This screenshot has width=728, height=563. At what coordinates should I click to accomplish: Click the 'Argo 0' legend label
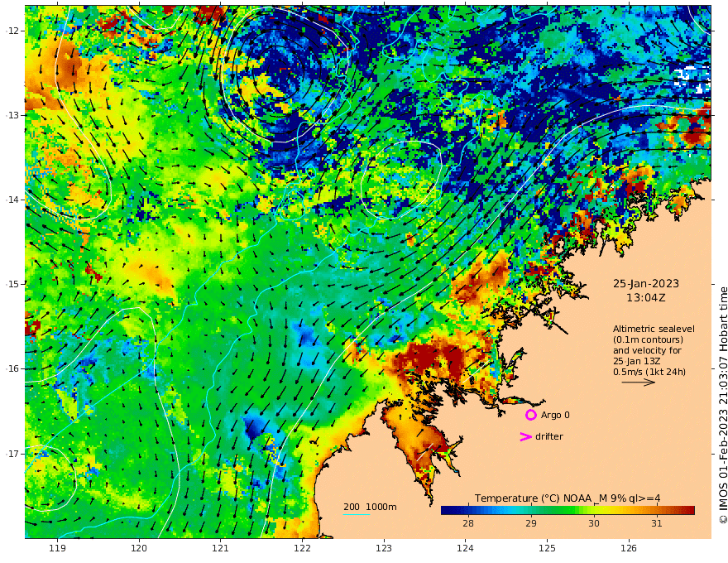tap(555, 415)
